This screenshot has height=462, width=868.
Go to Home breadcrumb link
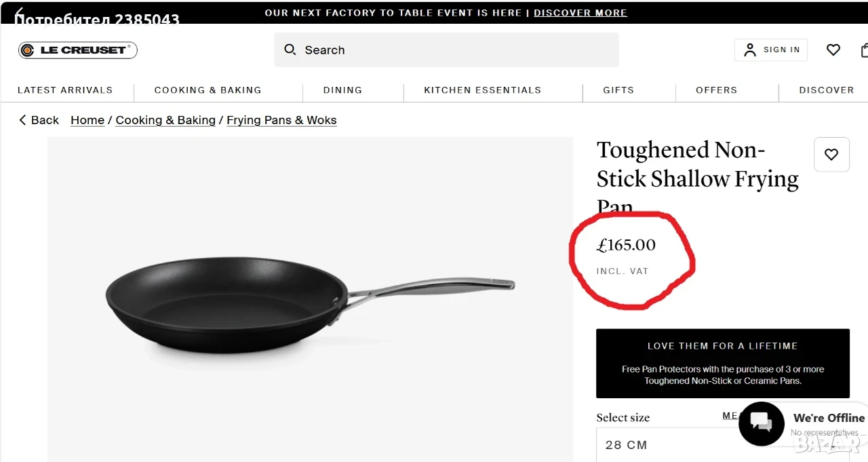point(87,120)
